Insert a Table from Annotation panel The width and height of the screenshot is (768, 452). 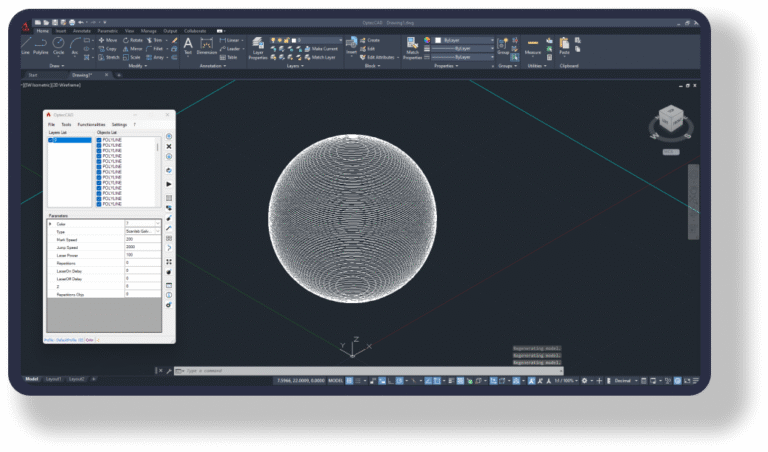pyautogui.click(x=228, y=57)
